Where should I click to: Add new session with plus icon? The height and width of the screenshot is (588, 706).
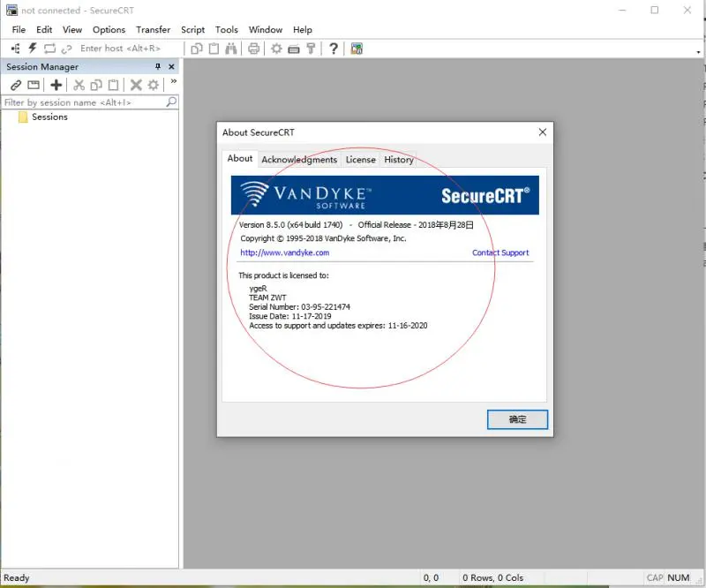pos(56,85)
